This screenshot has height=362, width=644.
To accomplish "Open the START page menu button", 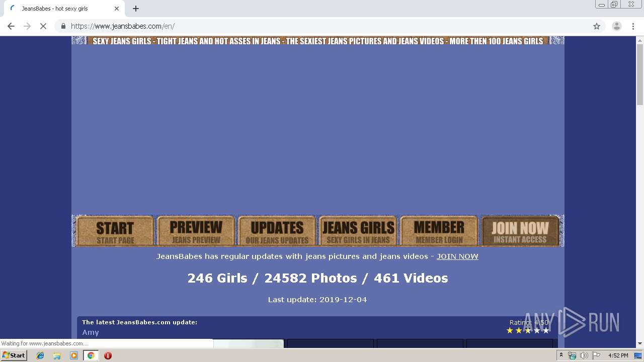I will tap(115, 231).
